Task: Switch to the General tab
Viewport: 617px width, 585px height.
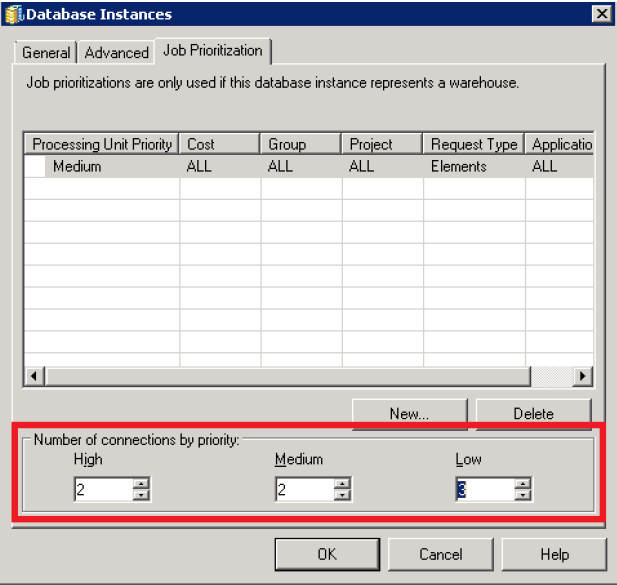Action: coord(45,52)
